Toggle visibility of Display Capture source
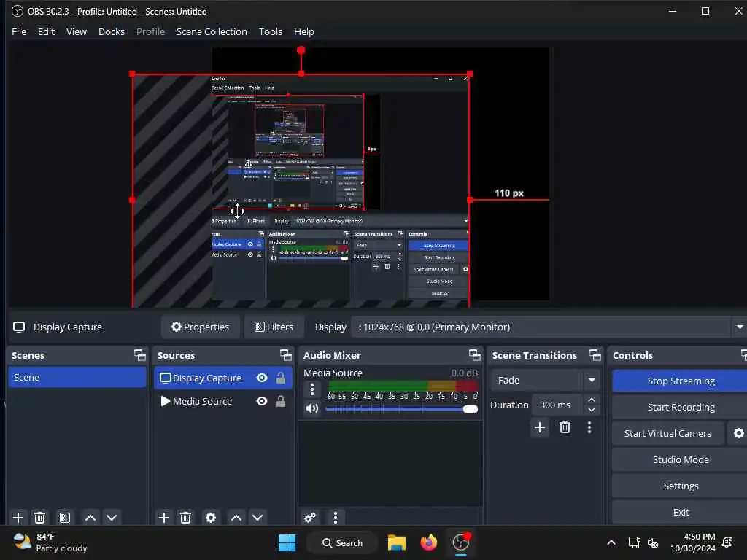747x560 pixels. tap(262, 378)
